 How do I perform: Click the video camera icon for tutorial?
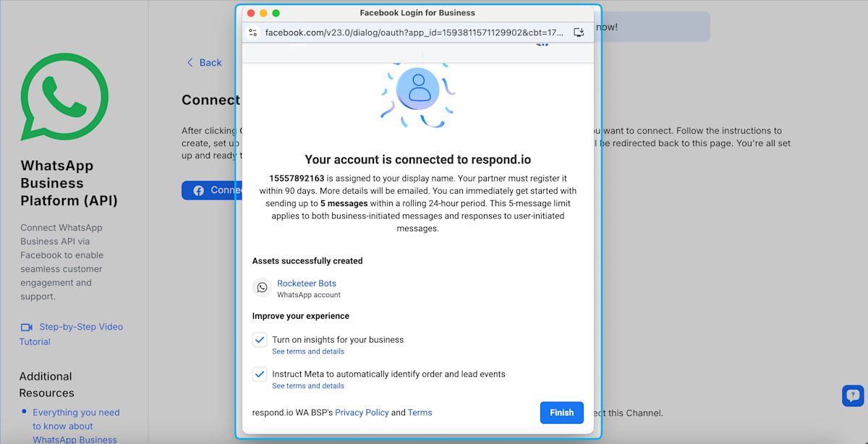27,328
